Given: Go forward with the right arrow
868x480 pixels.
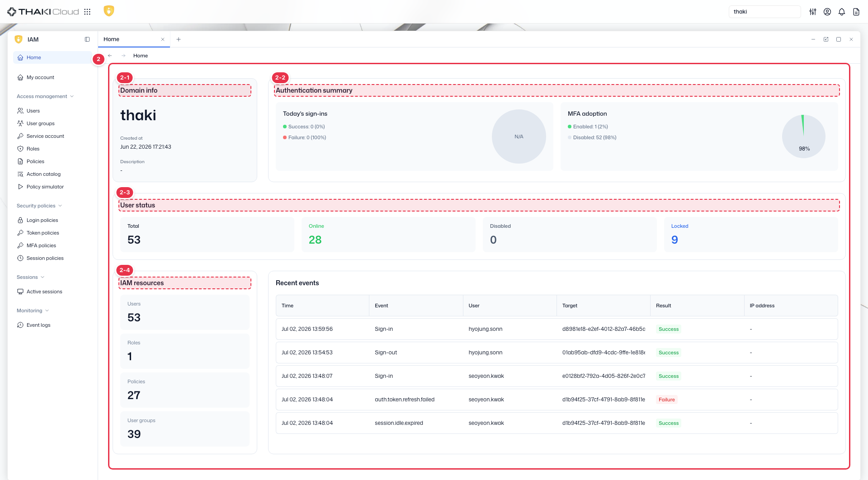Looking at the screenshot, I should tap(123, 56).
